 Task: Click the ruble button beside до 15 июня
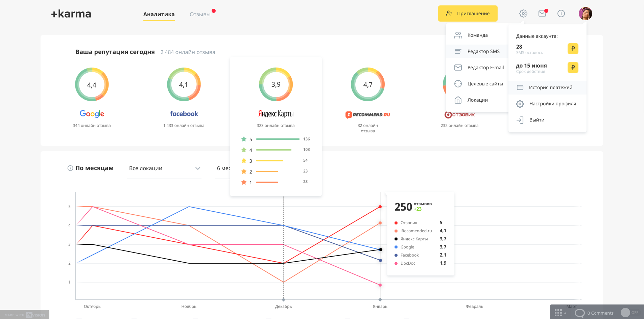click(x=573, y=68)
